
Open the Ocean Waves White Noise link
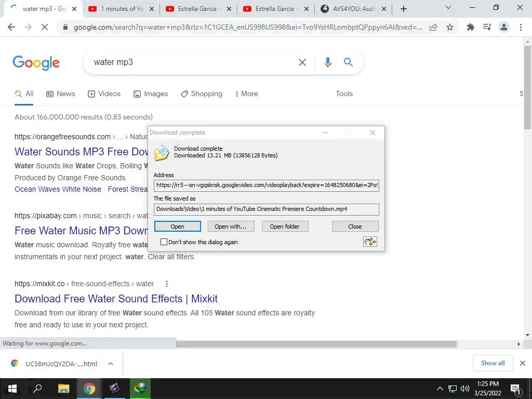[58, 189]
